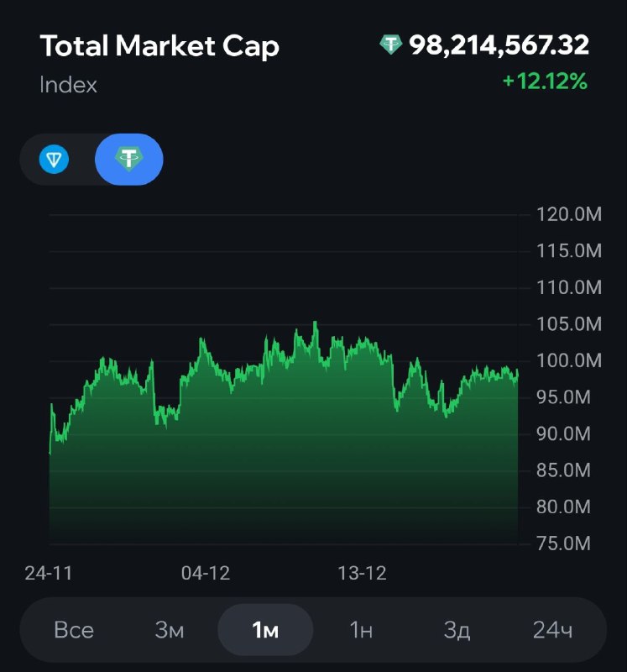
Task: Click the Total Market Cap title
Action: (159, 46)
